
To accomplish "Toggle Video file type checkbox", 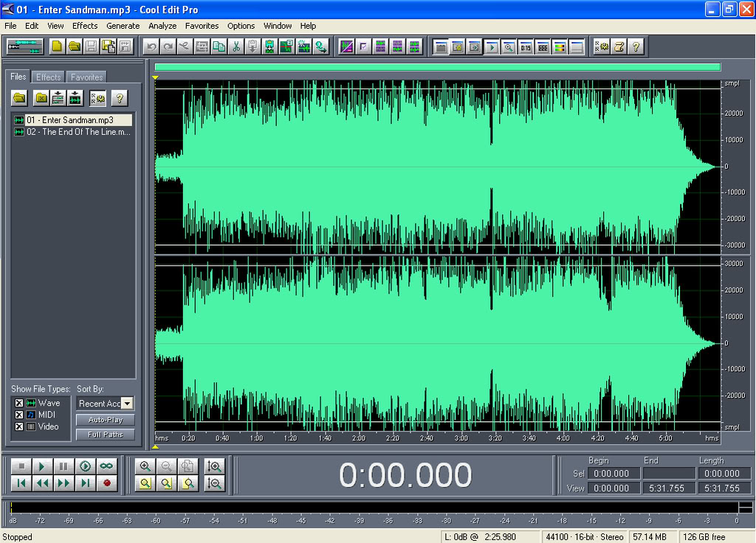I will 18,426.
